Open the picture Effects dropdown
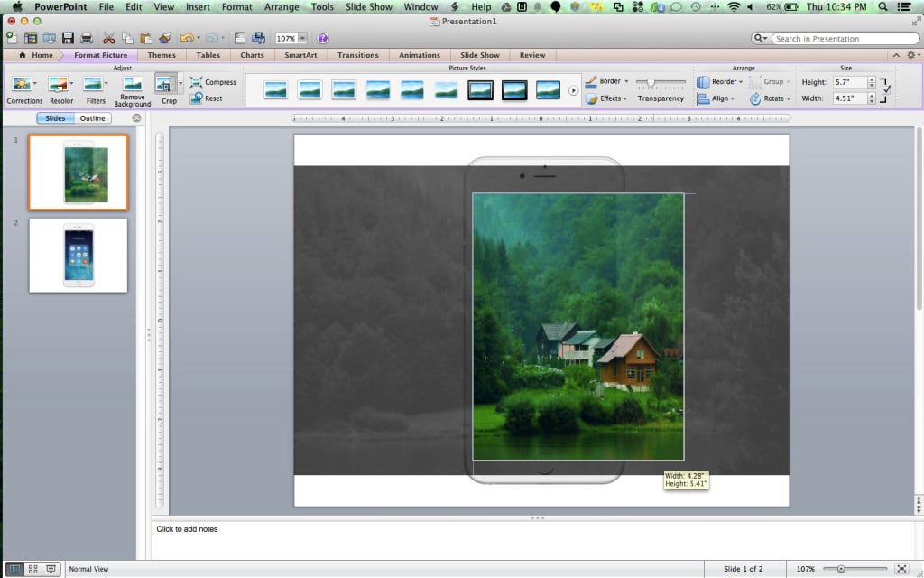The height and width of the screenshot is (578, 924). click(x=607, y=98)
